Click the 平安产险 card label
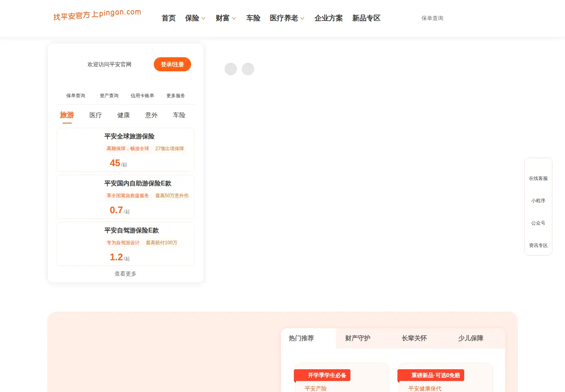This screenshot has width=565, height=392. point(316,388)
